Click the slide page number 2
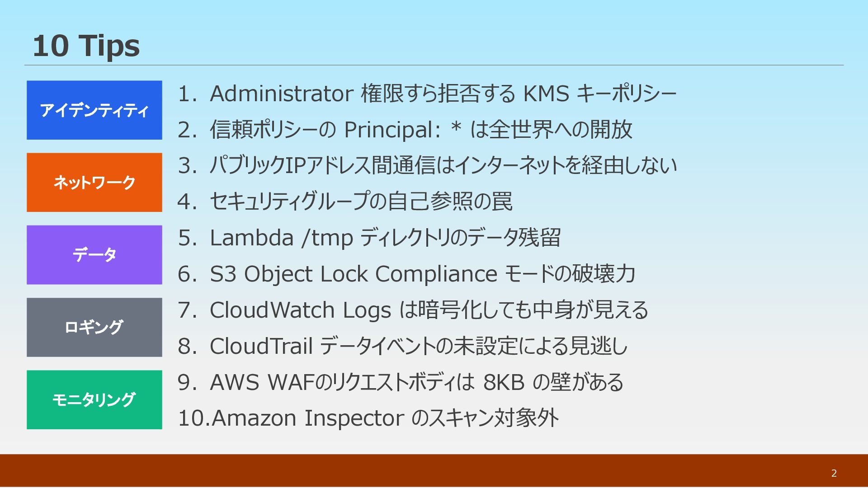 click(x=834, y=473)
